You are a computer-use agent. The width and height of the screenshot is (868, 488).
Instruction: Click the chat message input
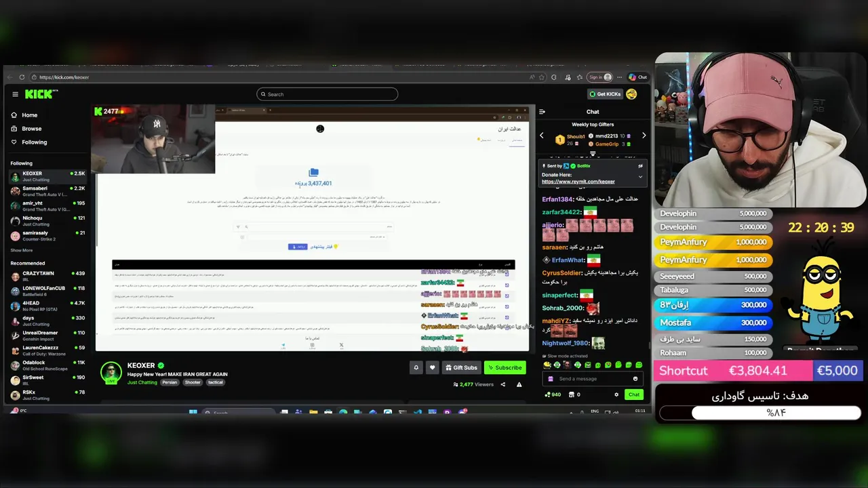[x=593, y=379]
